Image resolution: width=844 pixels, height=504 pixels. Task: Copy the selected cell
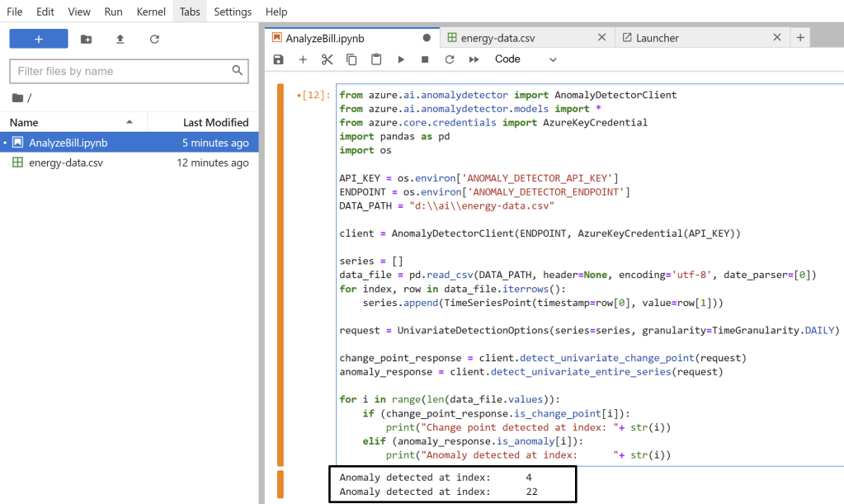[x=351, y=59]
